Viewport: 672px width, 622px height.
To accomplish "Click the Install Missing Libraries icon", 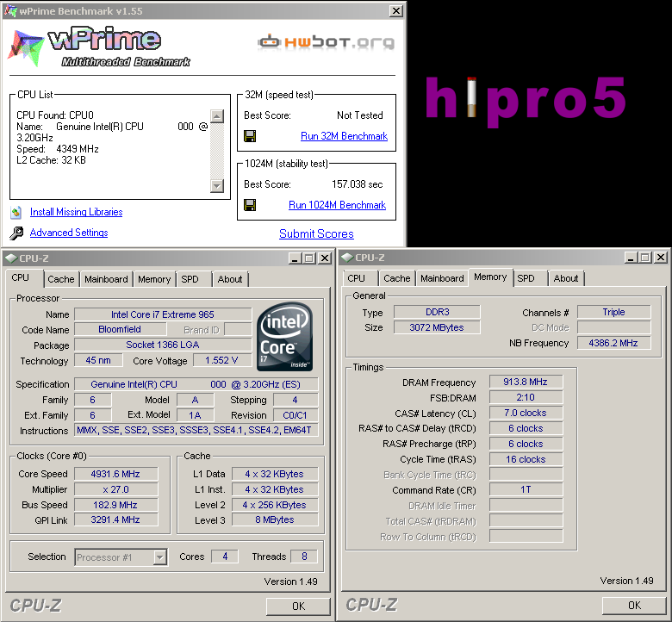I will point(16,212).
